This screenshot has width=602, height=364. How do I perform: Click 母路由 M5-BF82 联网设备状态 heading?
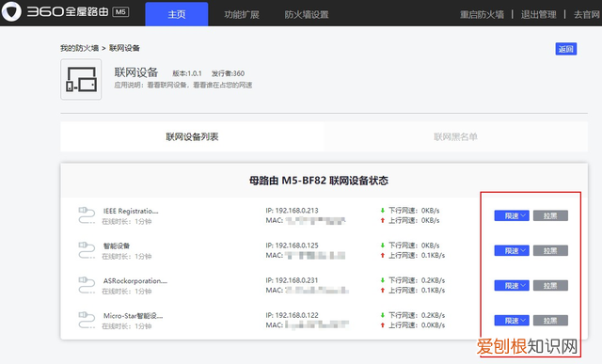319,181
